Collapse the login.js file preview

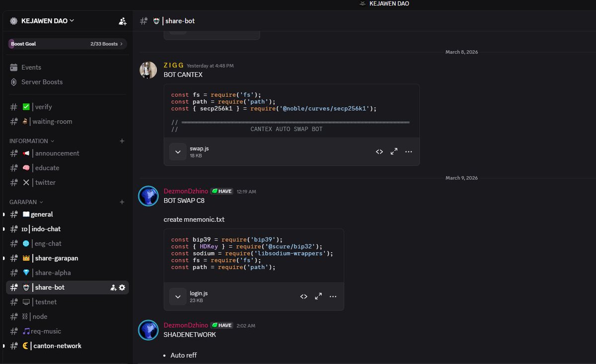pyautogui.click(x=178, y=297)
